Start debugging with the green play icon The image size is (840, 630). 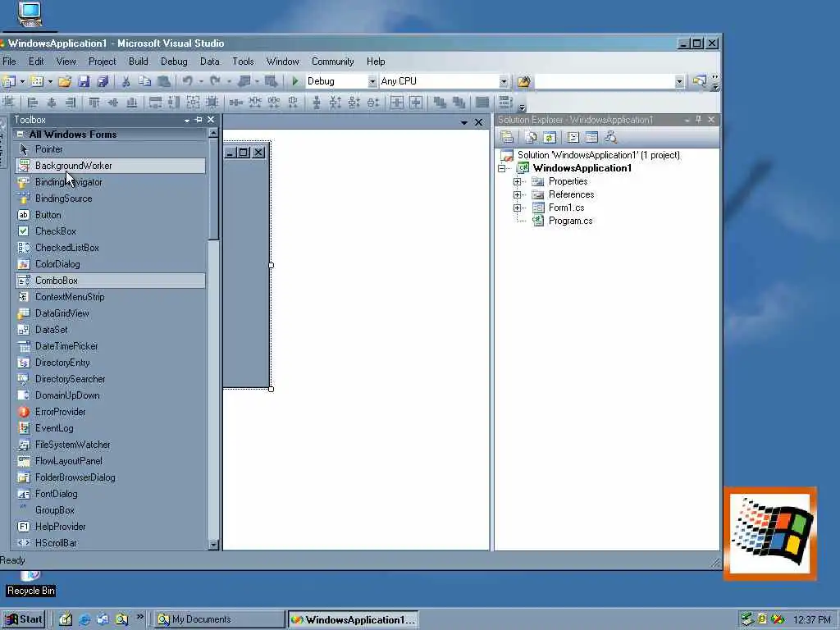pos(294,81)
